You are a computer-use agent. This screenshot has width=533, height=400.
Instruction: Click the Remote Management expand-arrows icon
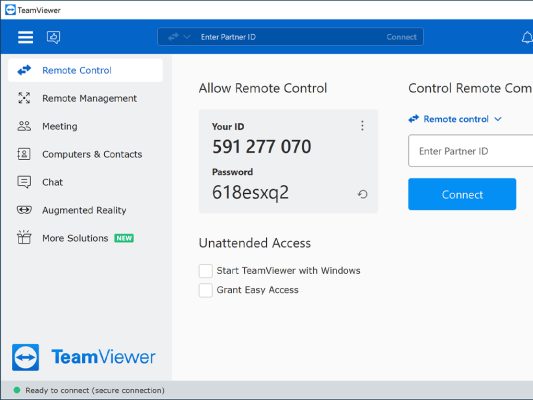tap(24, 98)
